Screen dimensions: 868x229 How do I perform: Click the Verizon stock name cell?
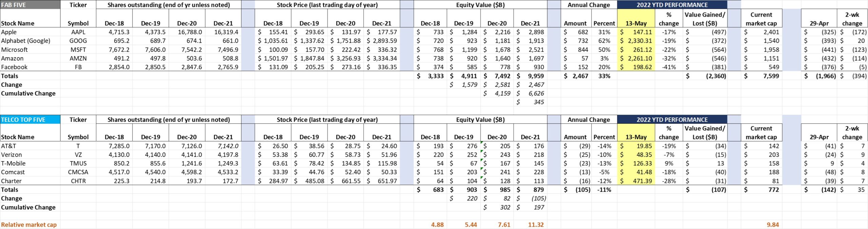(x=30, y=155)
